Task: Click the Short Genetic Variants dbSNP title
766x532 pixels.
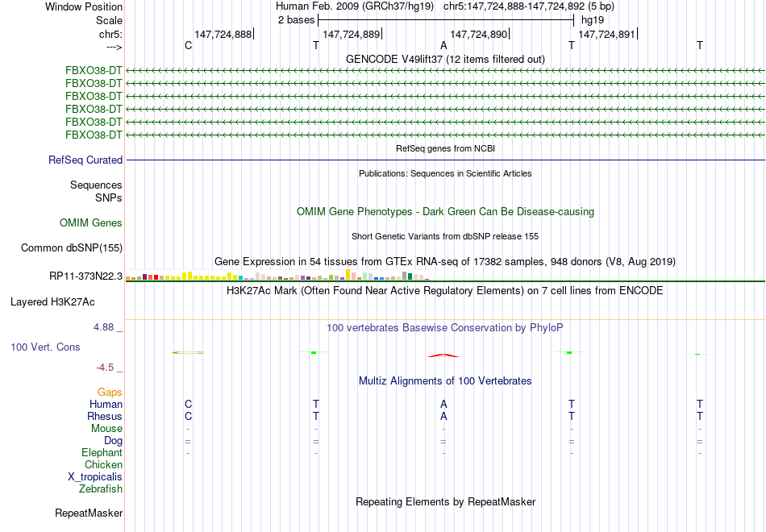Action: click(445, 236)
